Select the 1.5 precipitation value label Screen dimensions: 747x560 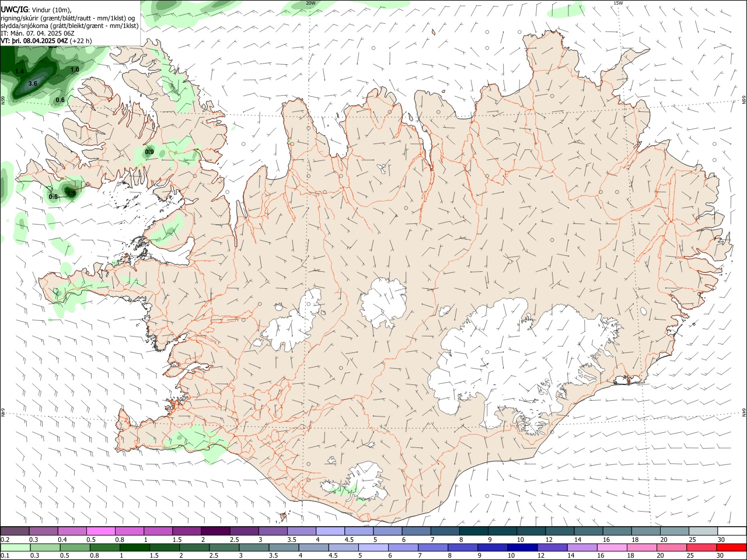tap(71, 193)
